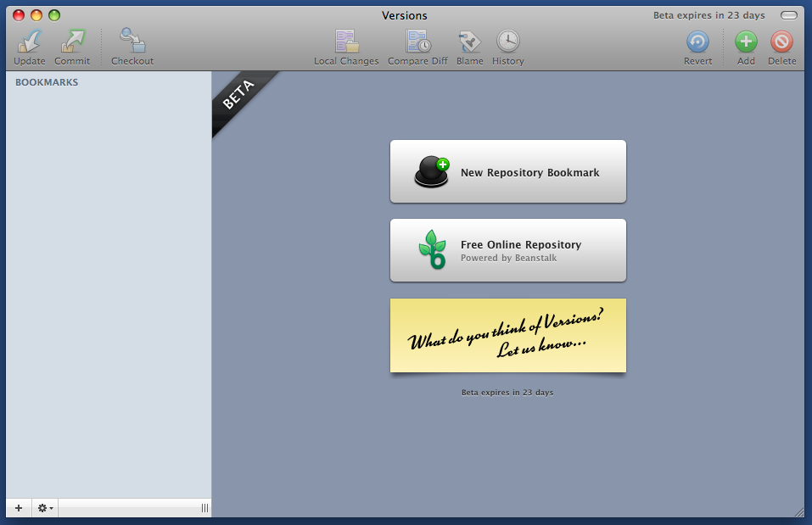Click the Update toolbar icon
This screenshot has width=812, height=525.
coord(29,47)
